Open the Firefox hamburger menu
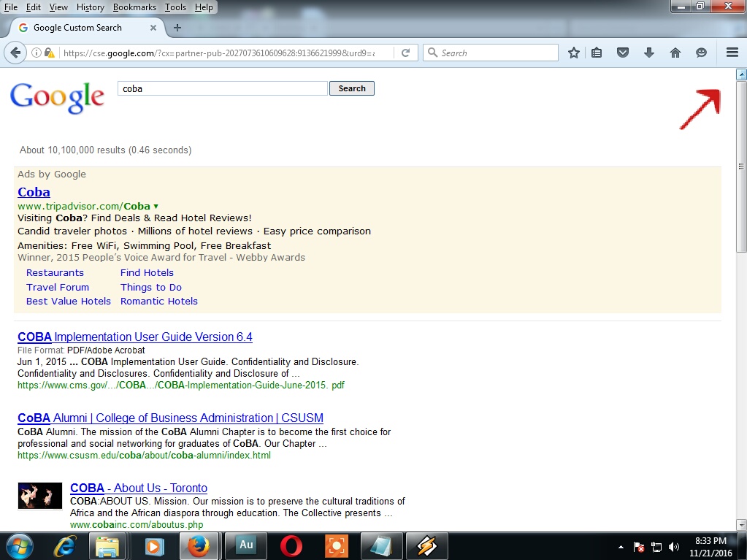747x560 pixels. click(x=732, y=53)
